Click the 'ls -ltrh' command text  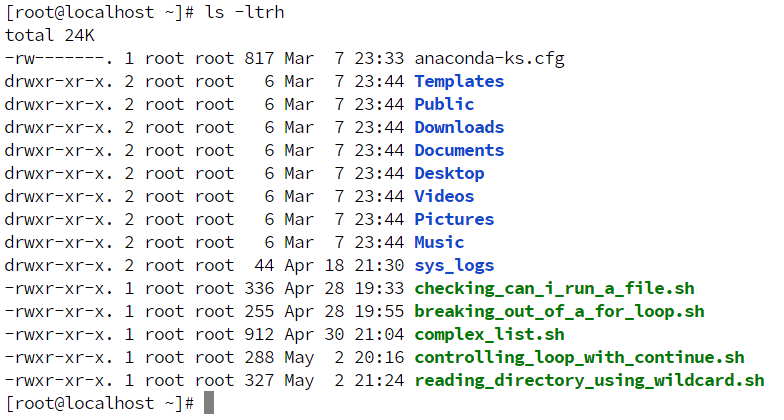[244, 12]
